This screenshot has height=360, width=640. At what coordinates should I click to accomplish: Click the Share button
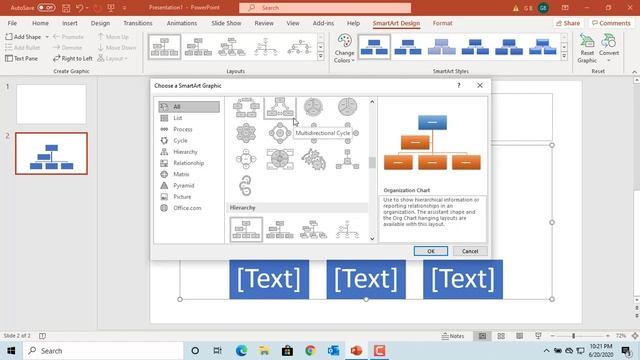(568, 23)
